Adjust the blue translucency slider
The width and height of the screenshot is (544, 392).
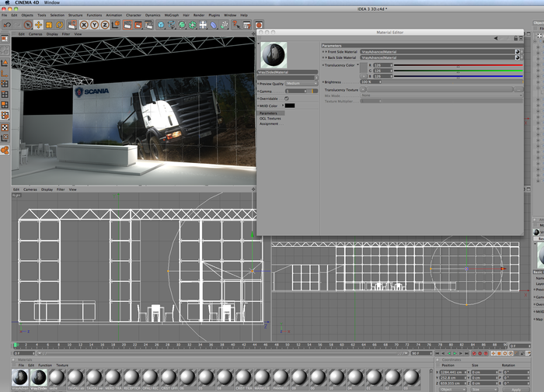coord(458,77)
